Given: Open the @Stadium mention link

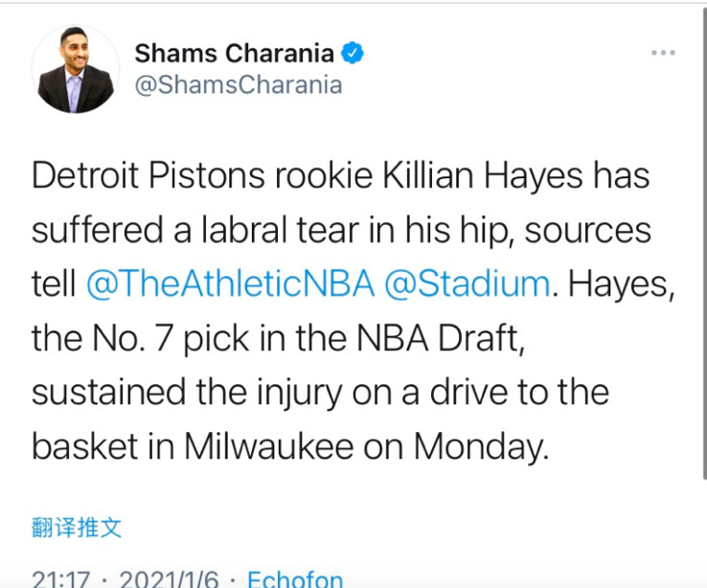Looking at the screenshot, I should (468, 283).
